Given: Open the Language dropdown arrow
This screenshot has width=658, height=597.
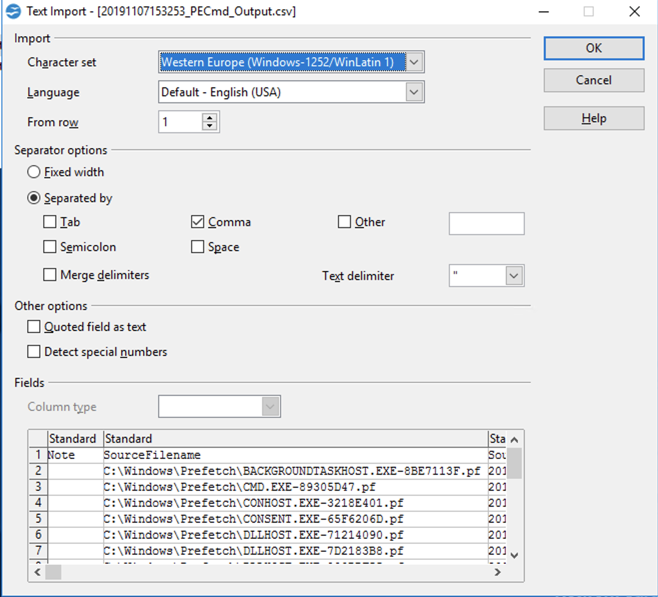Looking at the screenshot, I should (x=414, y=92).
